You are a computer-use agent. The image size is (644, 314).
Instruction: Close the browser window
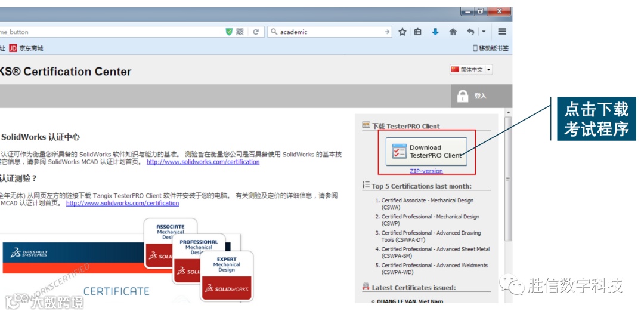(x=500, y=11)
